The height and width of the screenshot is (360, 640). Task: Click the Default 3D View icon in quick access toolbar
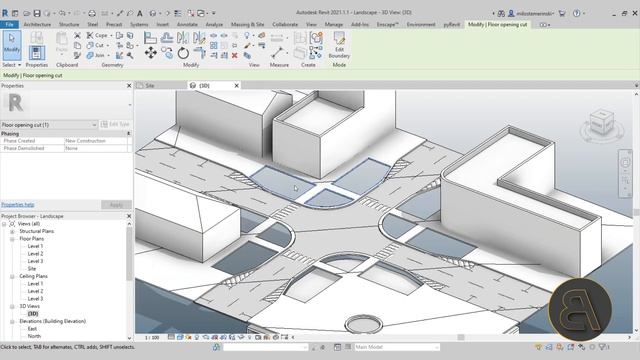click(x=153, y=13)
